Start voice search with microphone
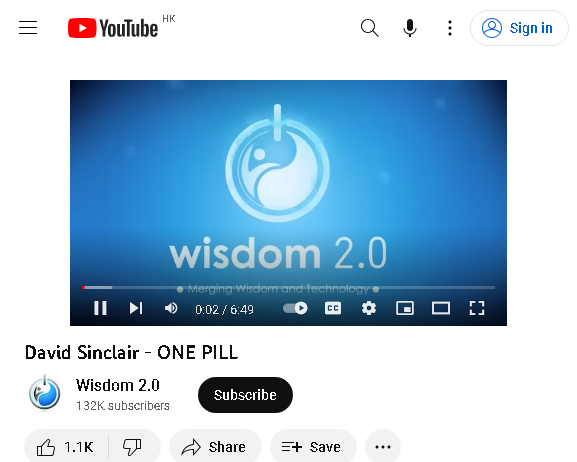Screen dimensions: 577x462 pos(410,28)
